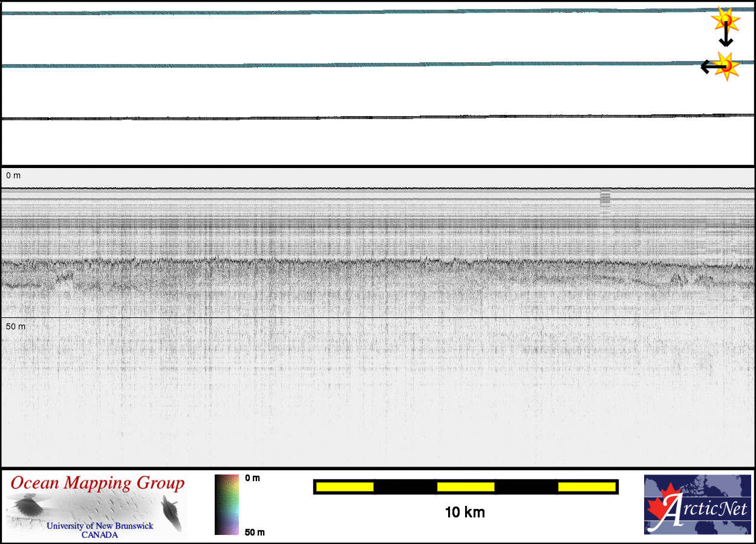This screenshot has height=544, width=756.
Task: Click the downward black arrow between markers
Action: coord(726,36)
